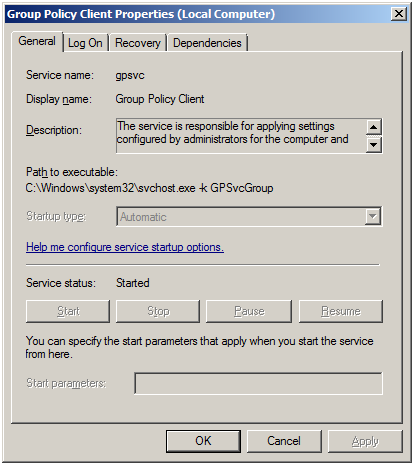The image size is (412, 465).
Task: Open the Recovery tab
Action: [x=138, y=43]
